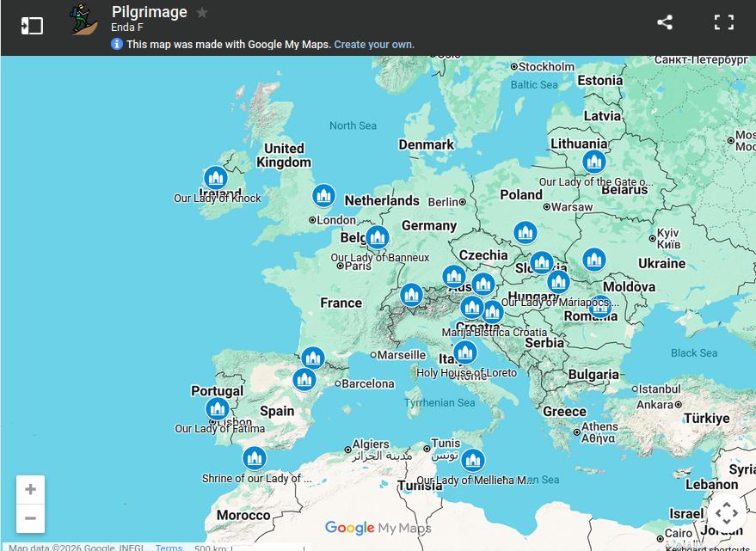Screen dimensions: 756x551
Task: Expand the map legend side panel
Action: click(32, 25)
